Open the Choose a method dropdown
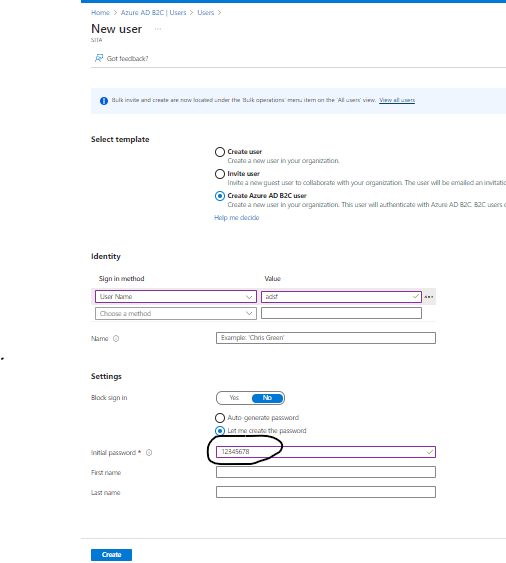 [176, 313]
